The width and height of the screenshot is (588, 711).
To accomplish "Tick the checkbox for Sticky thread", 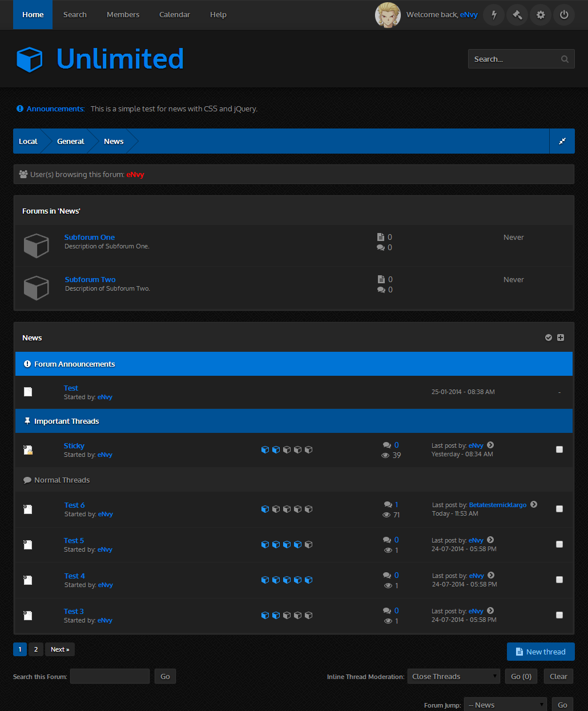I will pyautogui.click(x=559, y=449).
